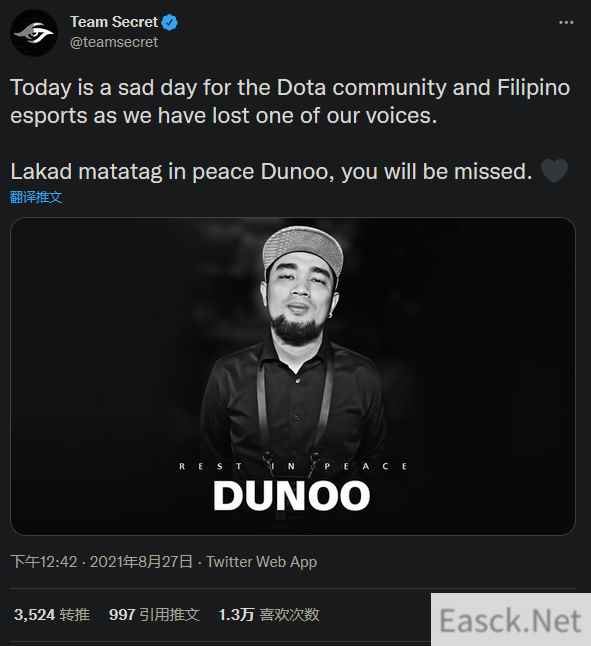591x646 pixels.
Task: View the 3,524 转推 retweets list
Action: coord(52,615)
